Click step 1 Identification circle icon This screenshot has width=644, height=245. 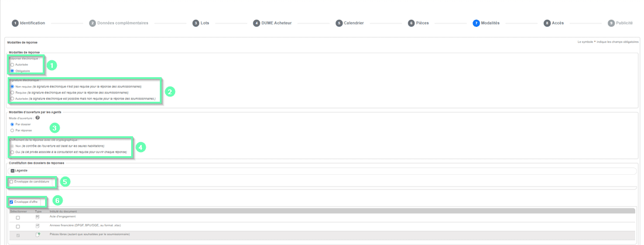[15, 23]
